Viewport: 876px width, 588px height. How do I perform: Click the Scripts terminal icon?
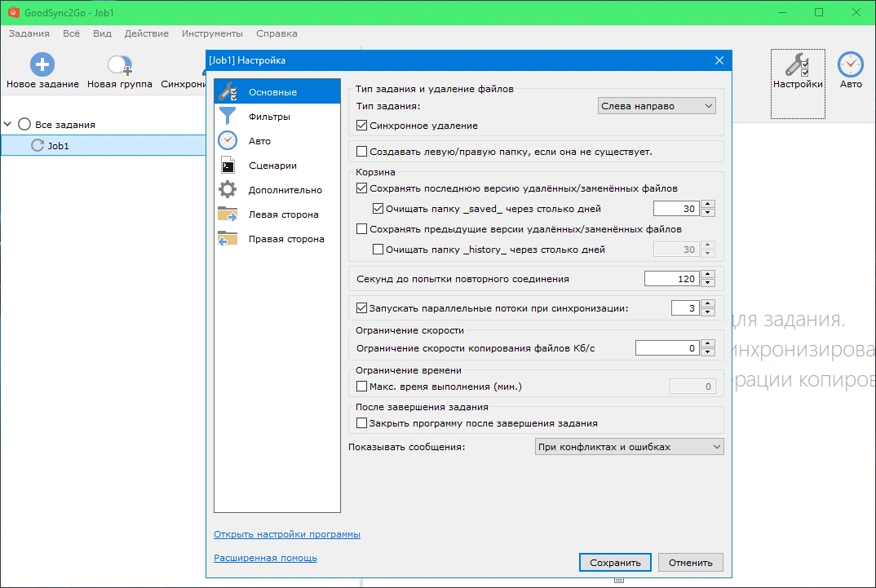(x=228, y=166)
